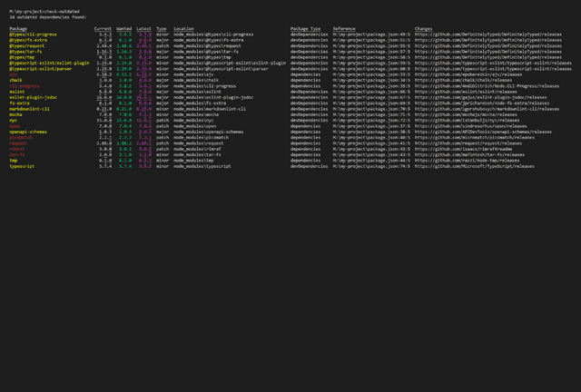Open the Microsoft/TypeScript releases link
This screenshot has height=392, width=581.
(475, 166)
